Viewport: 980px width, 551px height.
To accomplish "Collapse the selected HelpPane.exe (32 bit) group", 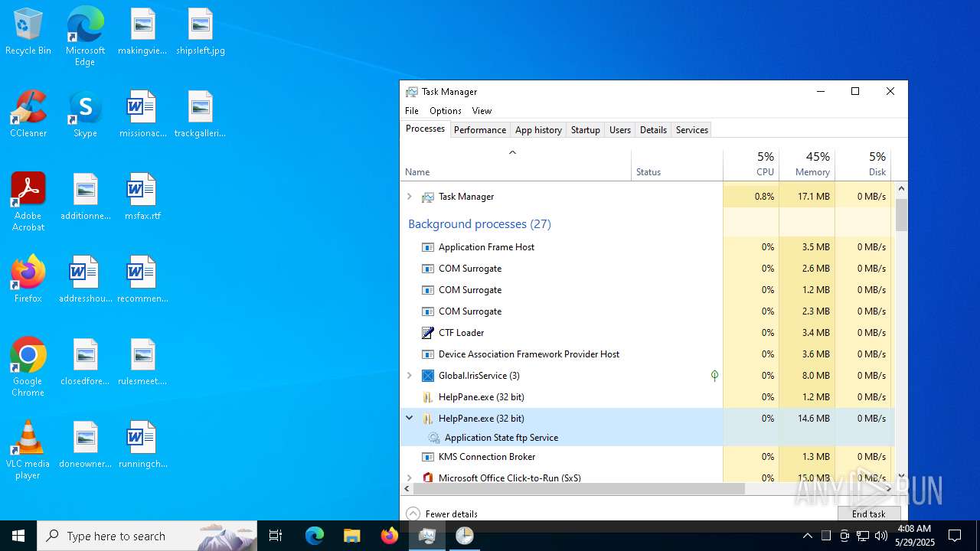I will pyautogui.click(x=409, y=419).
